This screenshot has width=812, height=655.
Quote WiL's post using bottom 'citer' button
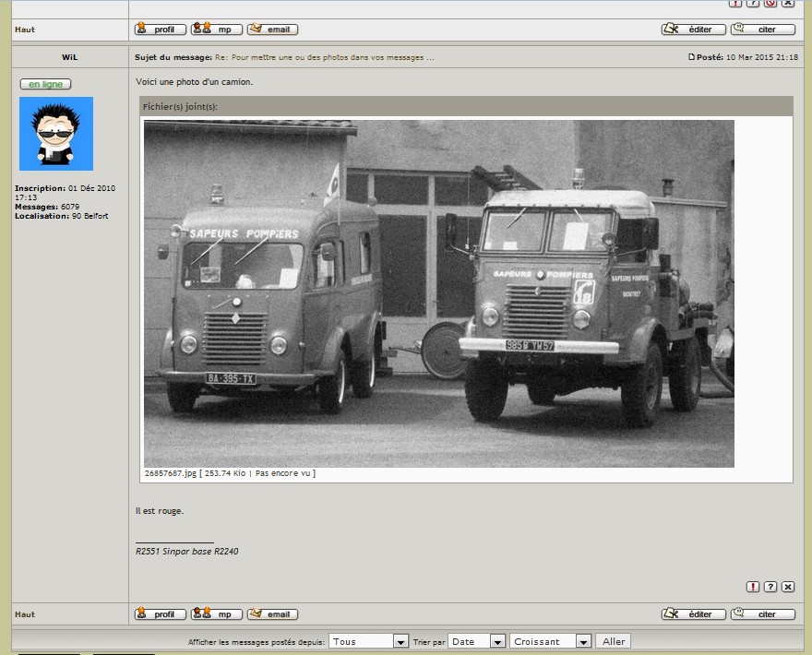coord(762,614)
